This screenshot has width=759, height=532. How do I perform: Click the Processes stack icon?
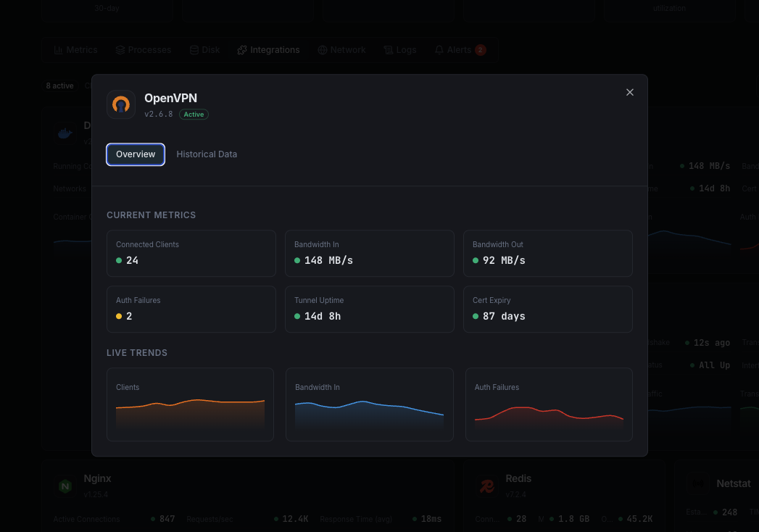[x=120, y=49]
